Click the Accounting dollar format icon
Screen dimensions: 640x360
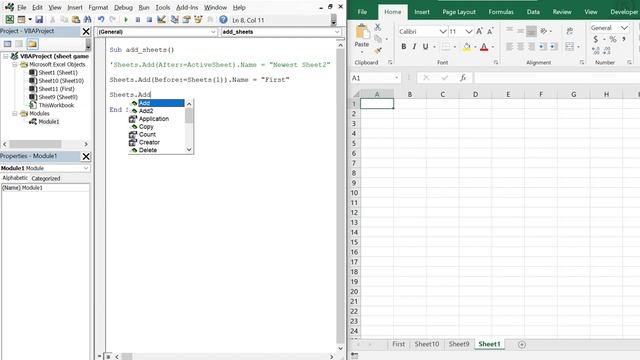[x=596, y=39]
